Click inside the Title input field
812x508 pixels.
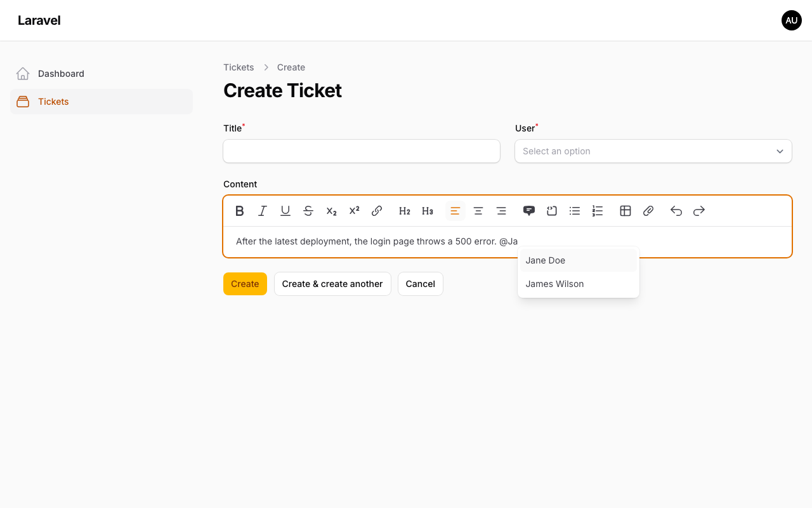[x=361, y=151]
